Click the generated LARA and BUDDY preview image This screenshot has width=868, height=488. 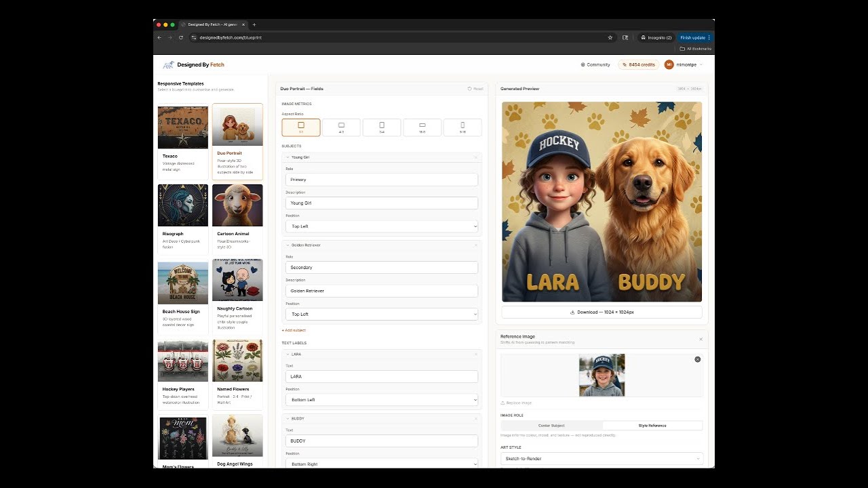pyautogui.click(x=601, y=201)
